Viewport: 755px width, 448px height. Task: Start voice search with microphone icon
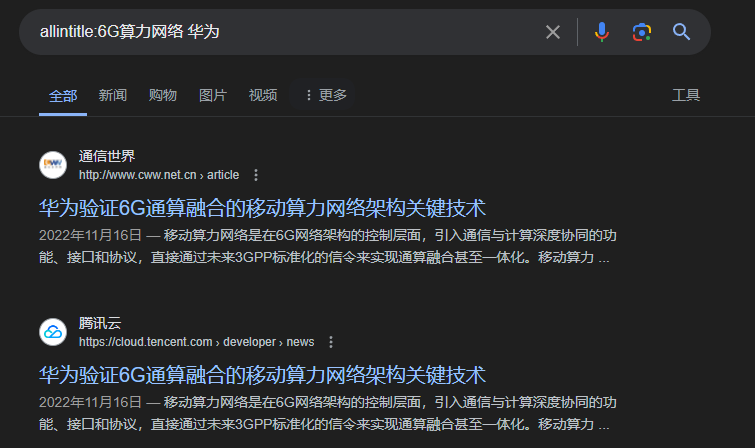click(x=601, y=32)
